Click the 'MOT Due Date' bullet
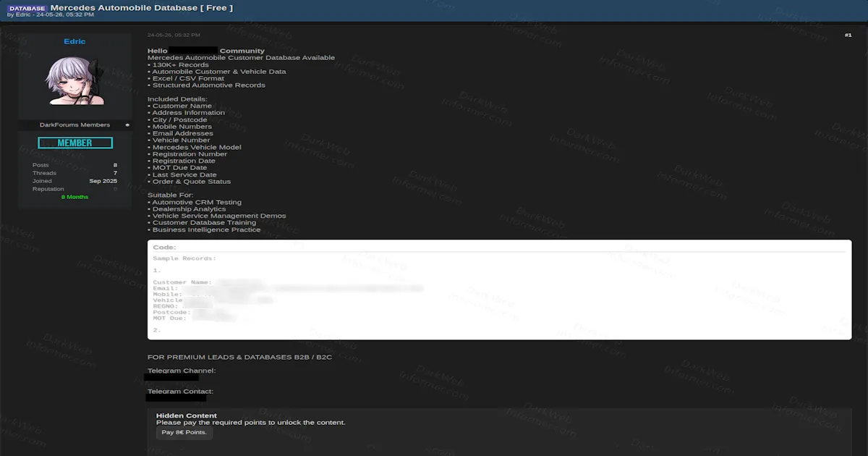This screenshot has width=868, height=456. (177, 167)
